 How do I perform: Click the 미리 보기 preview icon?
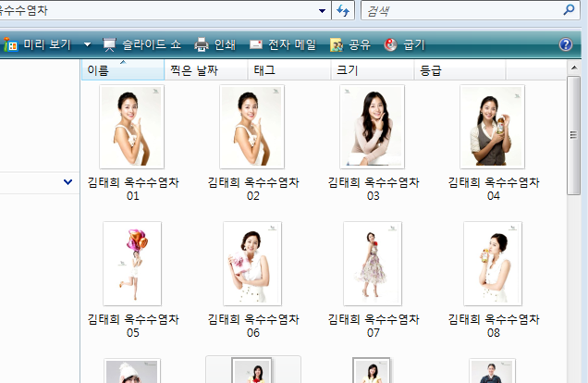click(x=11, y=45)
